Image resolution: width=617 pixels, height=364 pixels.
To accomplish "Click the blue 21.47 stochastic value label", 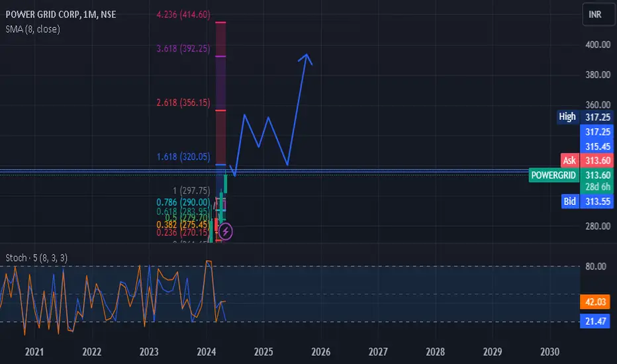I will 595,322.
